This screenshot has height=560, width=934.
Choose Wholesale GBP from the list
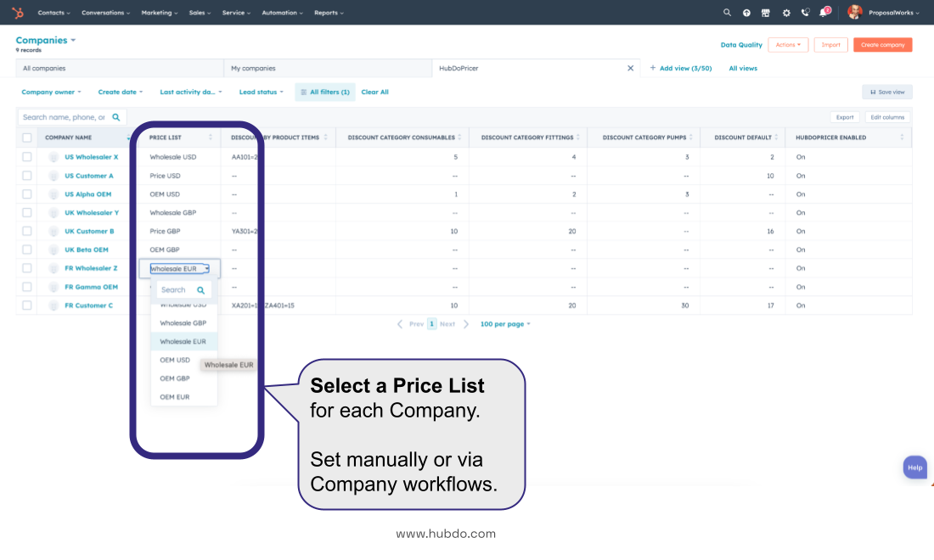[183, 323]
